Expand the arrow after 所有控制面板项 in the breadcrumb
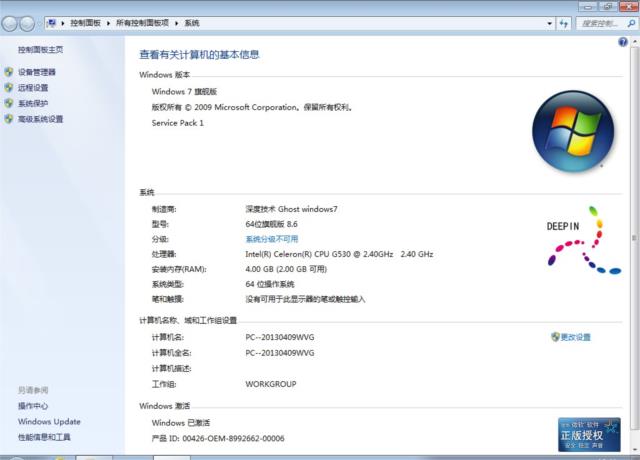Screen dimensions: 640x460 175,22
